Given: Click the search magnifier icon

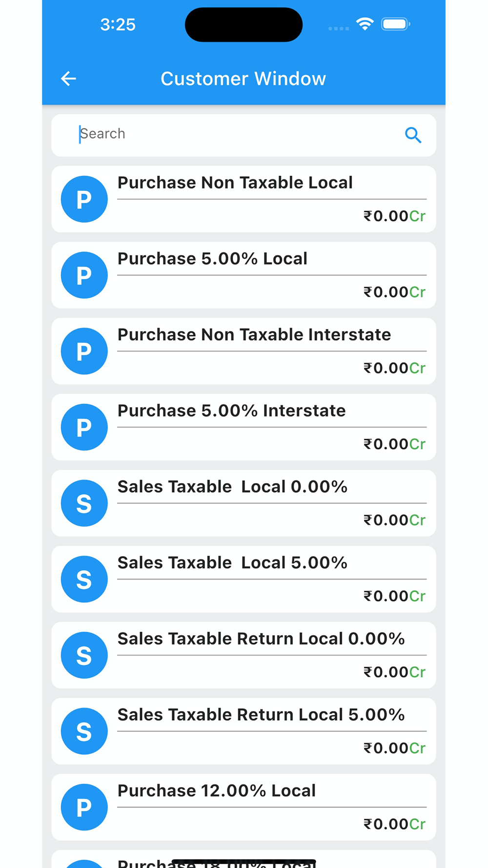Looking at the screenshot, I should point(413,135).
